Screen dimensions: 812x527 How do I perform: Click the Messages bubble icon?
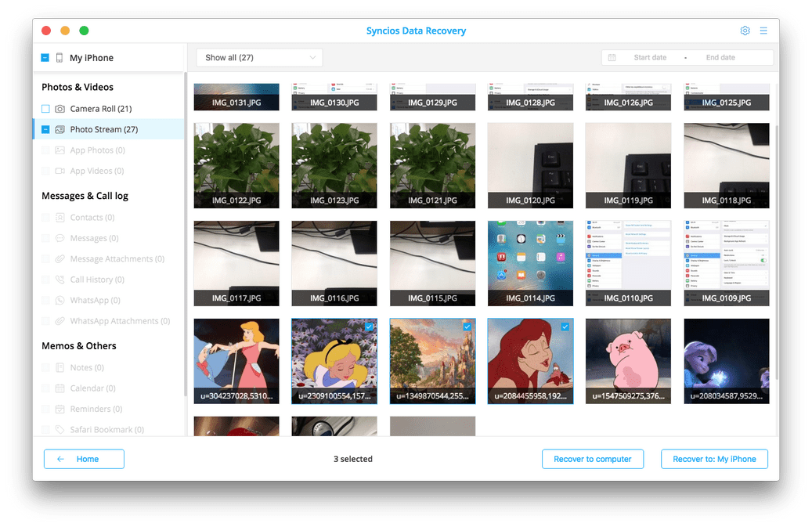[x=60, y=238]
